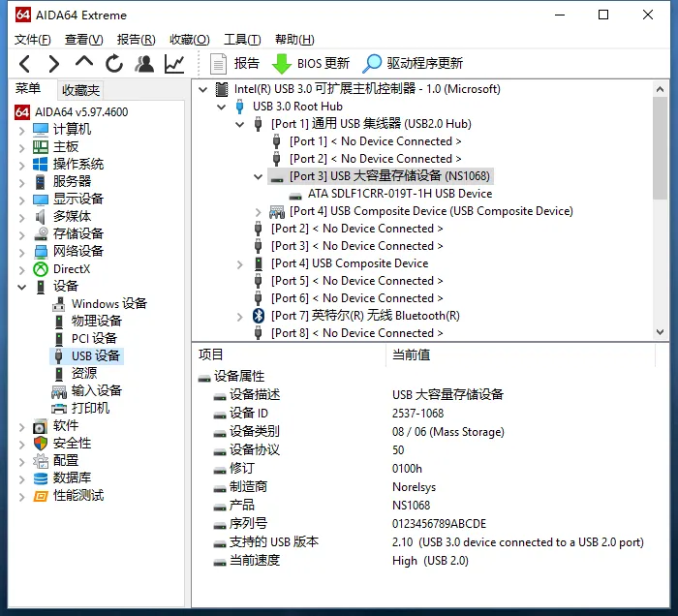Viewport: 678px width, 616px height.
Task: Expand the hub's Port 4 USB Composite Device row
Action: click(x=259, y=212)
